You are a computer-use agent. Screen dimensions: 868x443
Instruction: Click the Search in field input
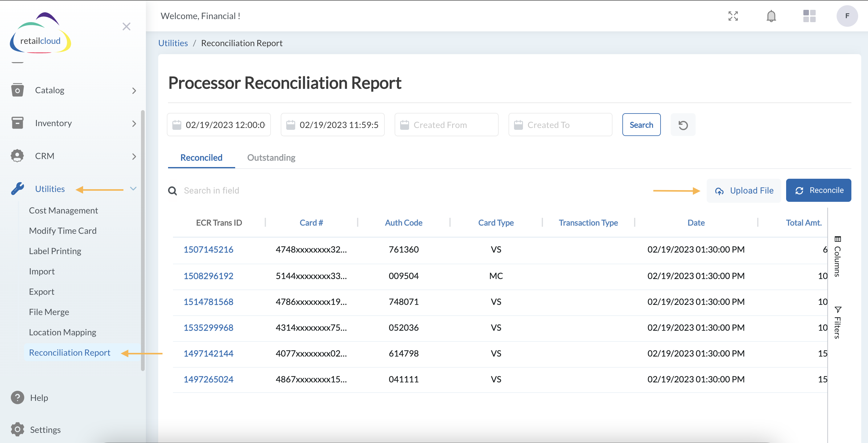tap(211, 190)
